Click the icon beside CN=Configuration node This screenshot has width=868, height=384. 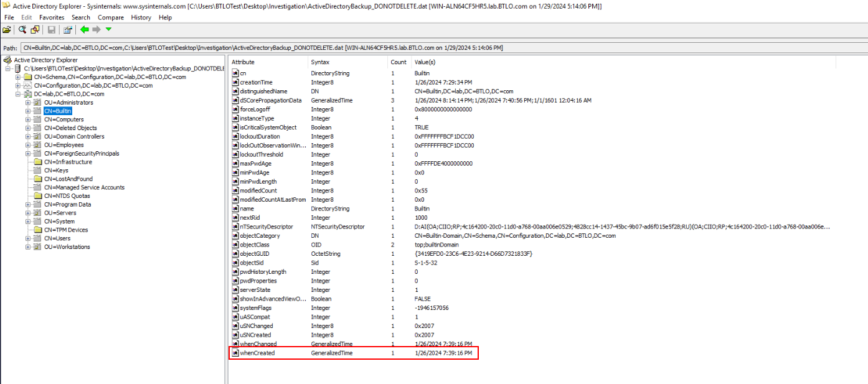click(x=28, y=85)
